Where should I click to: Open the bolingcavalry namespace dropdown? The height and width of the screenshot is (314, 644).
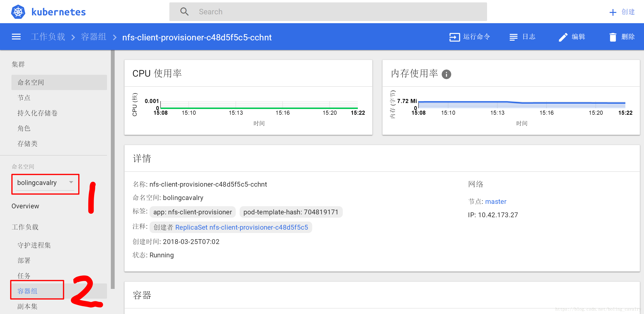pyautogui.click(x=45, y=183)
